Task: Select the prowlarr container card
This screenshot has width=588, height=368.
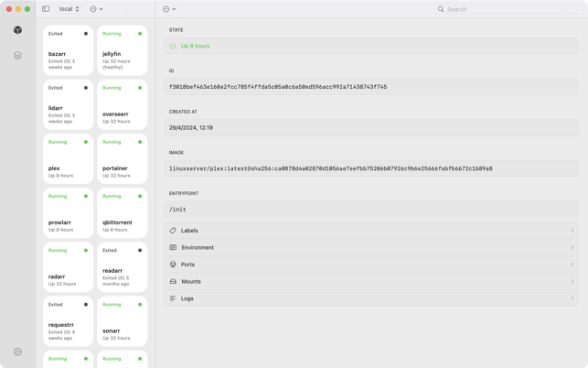Action: pyautogui.click(x=69, y=213)
